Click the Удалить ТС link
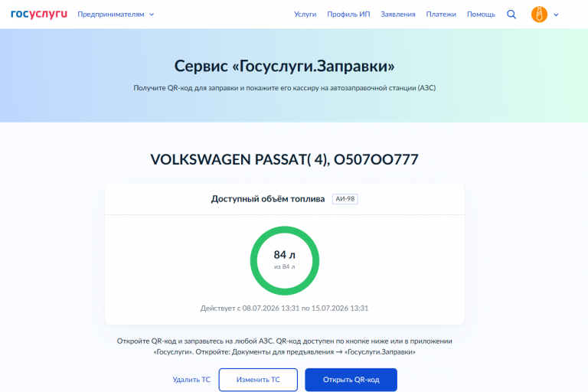This screenshot has height=392, width=588. (x=191, y=380)
